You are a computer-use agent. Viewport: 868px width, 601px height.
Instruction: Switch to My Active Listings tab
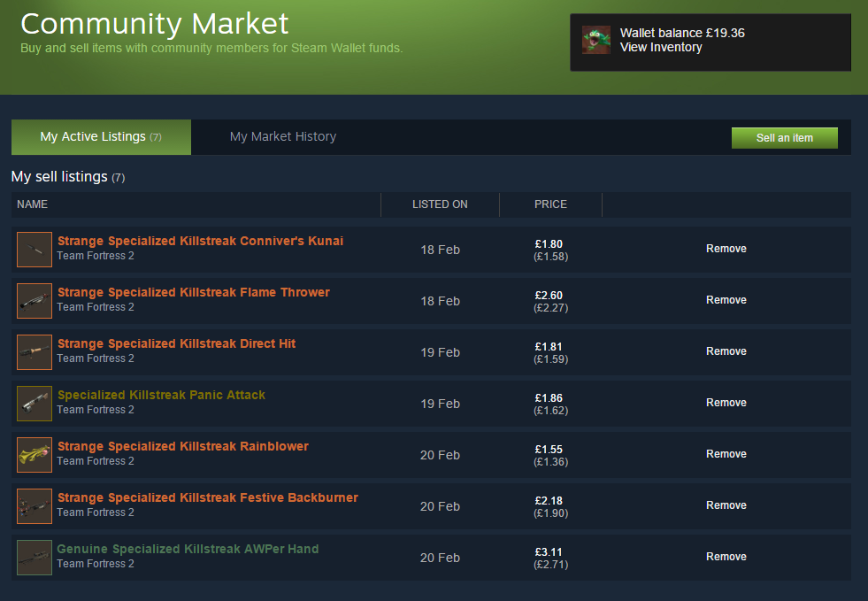(x=101, y=137)
